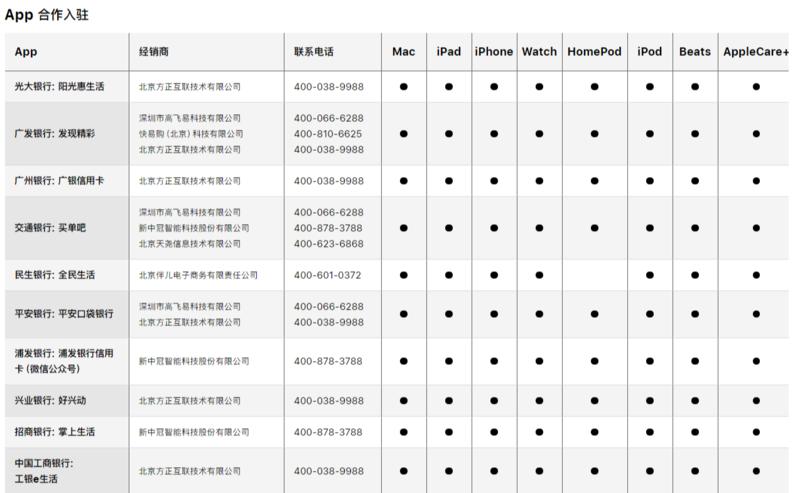Click 北京伴儿电子商务有限责任公司 in the 民生银行 row

click(x=198, y=275)
